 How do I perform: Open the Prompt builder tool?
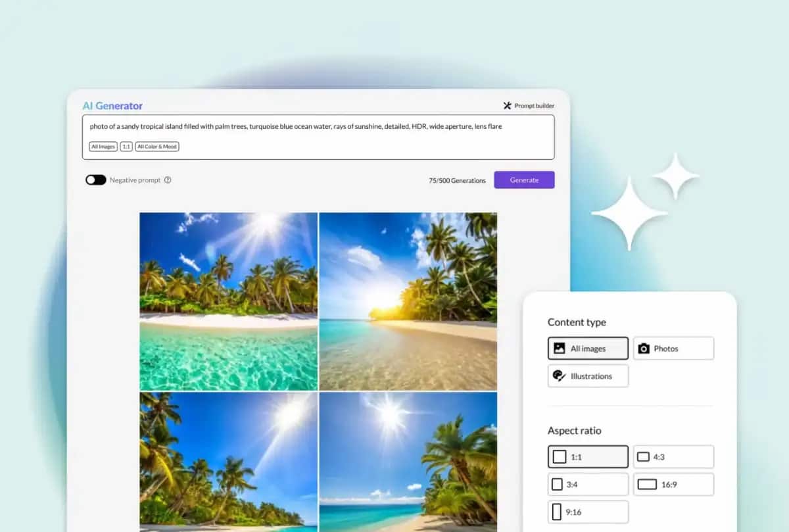tap(529, 105)
